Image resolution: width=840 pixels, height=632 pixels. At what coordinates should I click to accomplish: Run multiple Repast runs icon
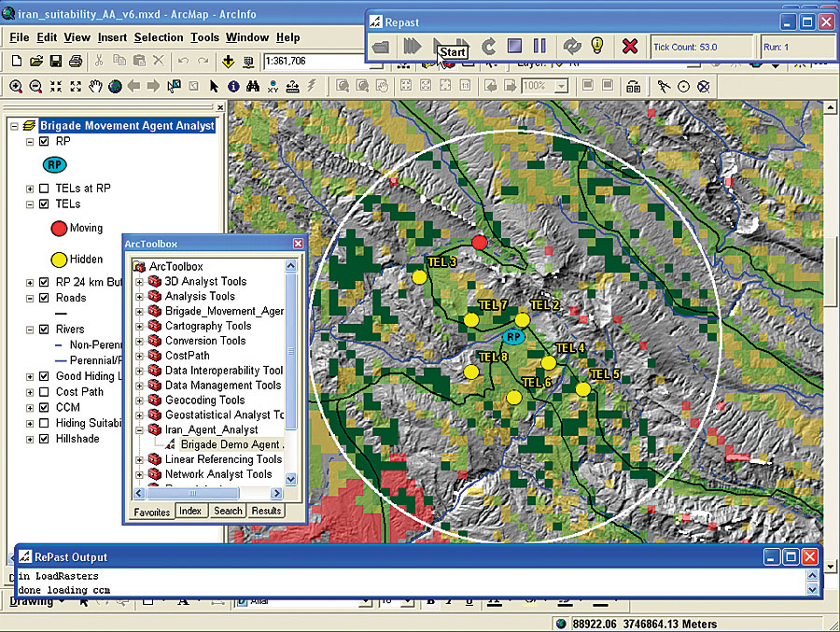click(412, 46)
